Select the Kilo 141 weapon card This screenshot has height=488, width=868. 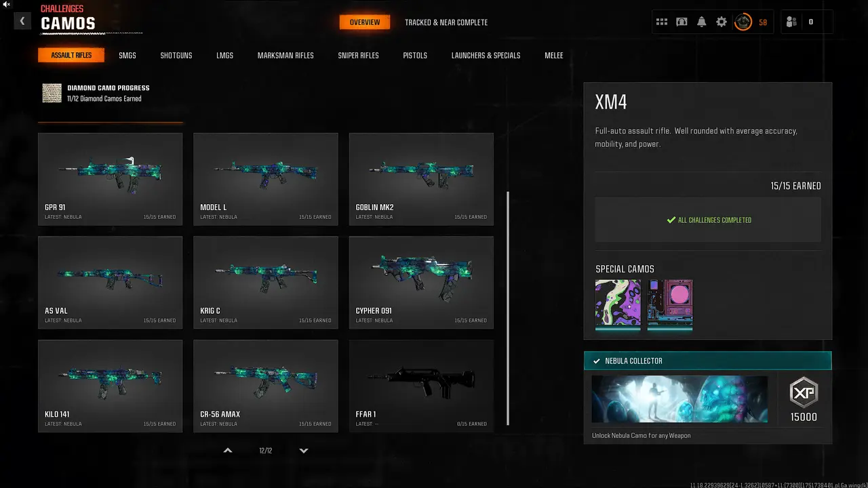[111, 386]
